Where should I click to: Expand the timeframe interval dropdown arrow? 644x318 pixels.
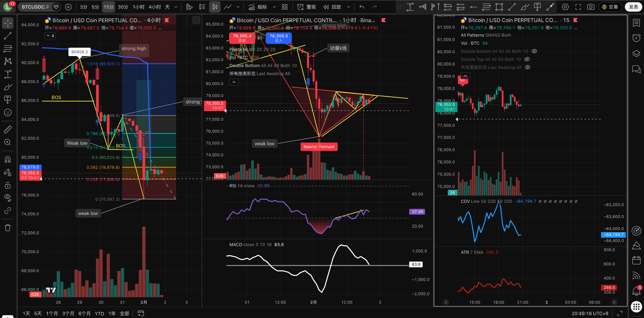point(176,7)
